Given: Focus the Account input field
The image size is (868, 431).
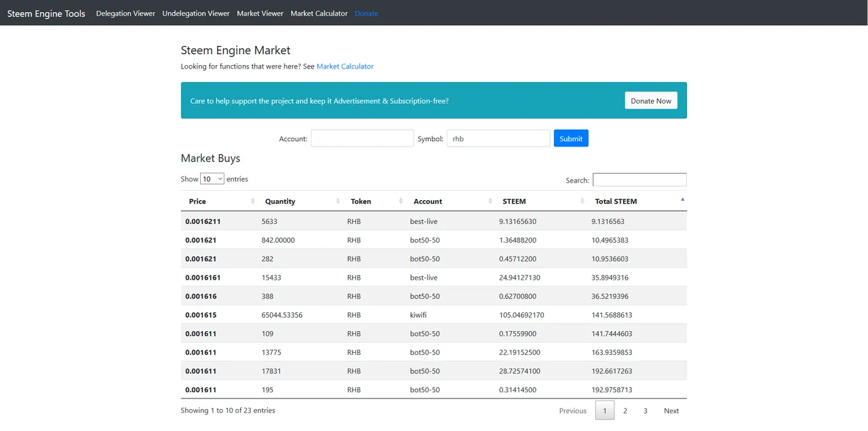Looking at the screenshot, I should (x=362, y=138).
